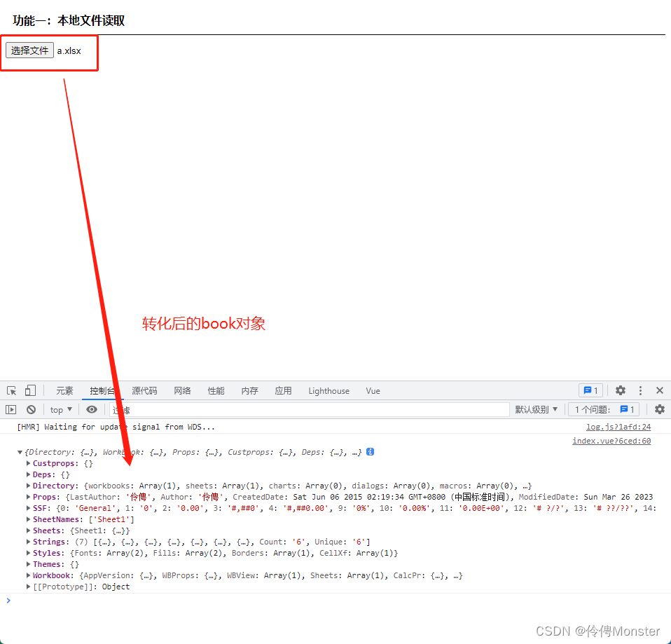The height and width of the screenshot is (644, 671).
Task: Focus the console filter input field
Action: [x=309, y=410]
